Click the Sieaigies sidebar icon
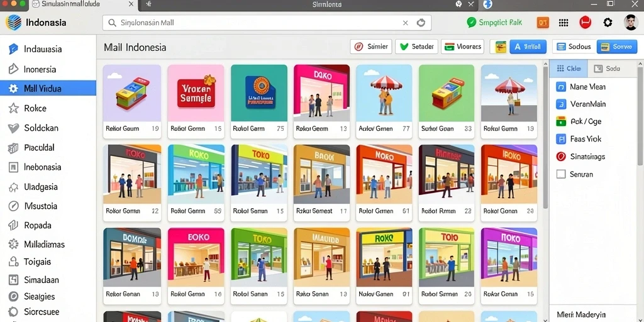The width and height of the screenshot is (644, 322). (14, 297)
